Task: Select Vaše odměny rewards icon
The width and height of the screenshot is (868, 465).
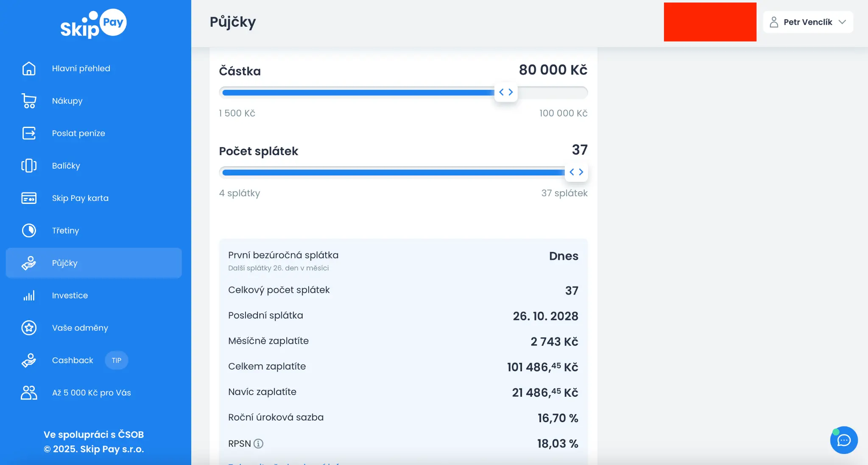Action: coord(28,328)
